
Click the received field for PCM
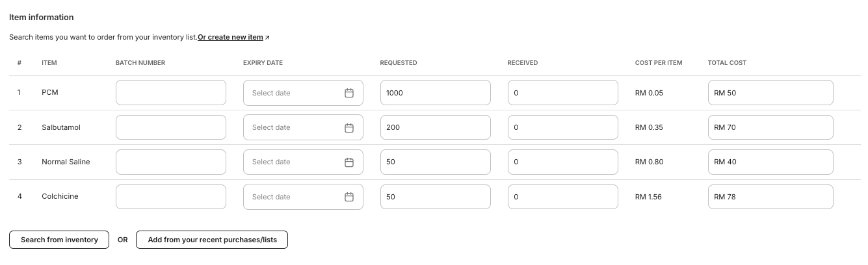click(x=563, y=93)
